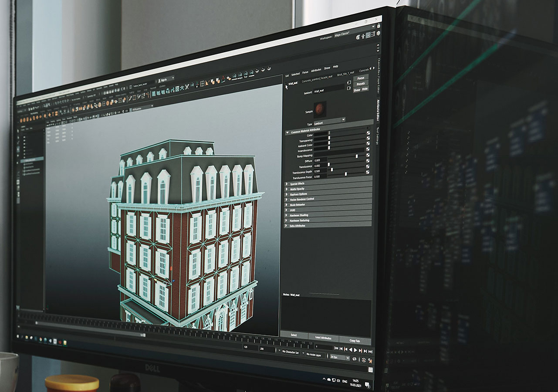Click the Hide button beside Show

[x=365, y=89]
